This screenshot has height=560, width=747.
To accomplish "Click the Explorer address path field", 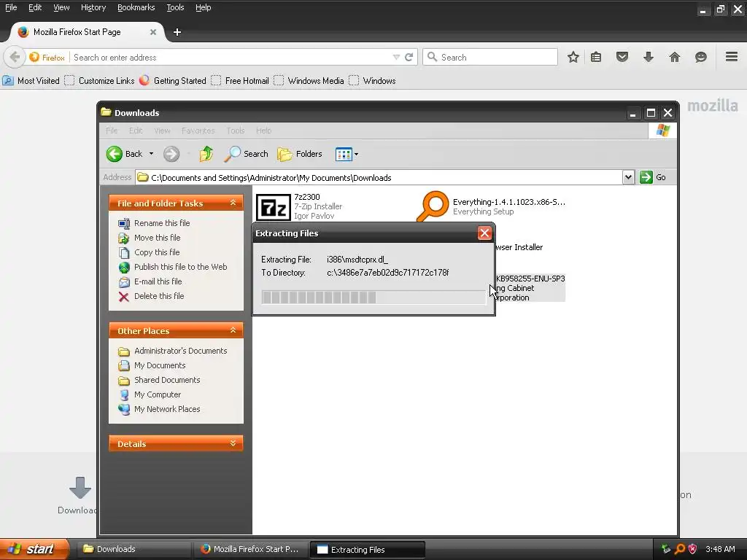I will 379,177.
